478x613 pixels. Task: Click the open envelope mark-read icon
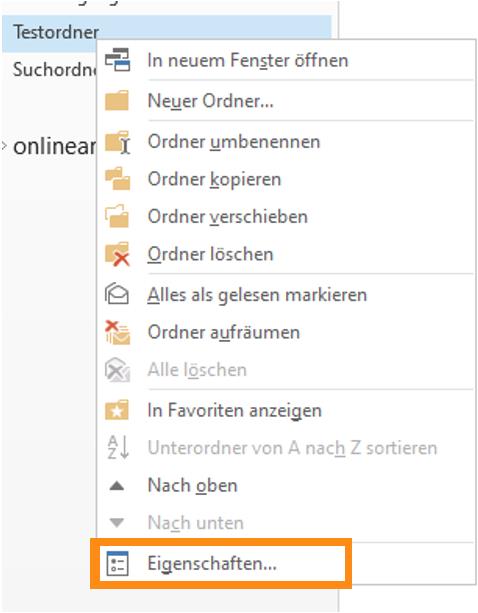(x=117, y=294)
